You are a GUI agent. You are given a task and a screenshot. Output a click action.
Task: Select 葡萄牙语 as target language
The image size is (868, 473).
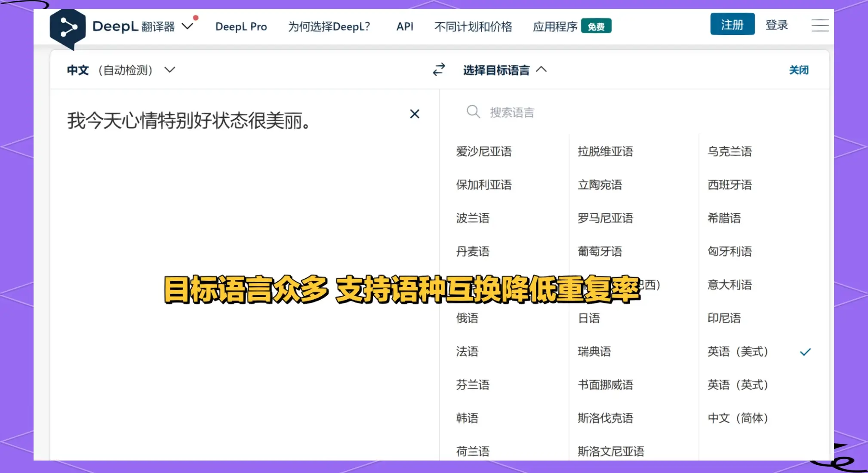600,252
